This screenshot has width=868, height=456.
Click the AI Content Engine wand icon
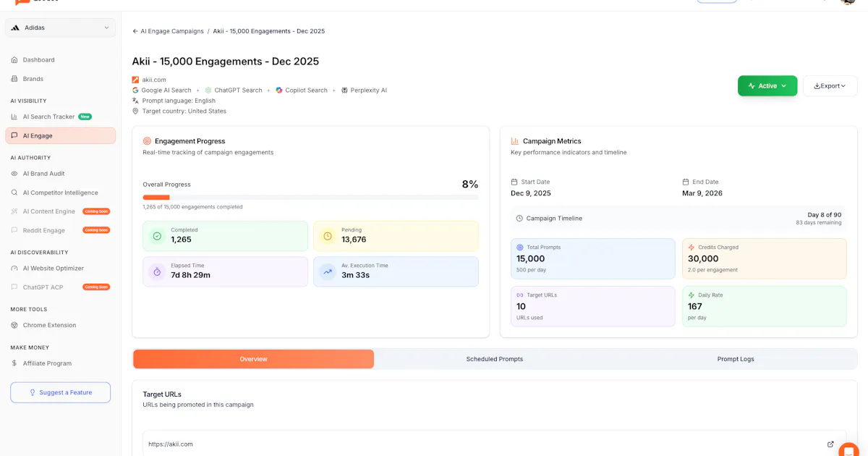click(14, 211)
